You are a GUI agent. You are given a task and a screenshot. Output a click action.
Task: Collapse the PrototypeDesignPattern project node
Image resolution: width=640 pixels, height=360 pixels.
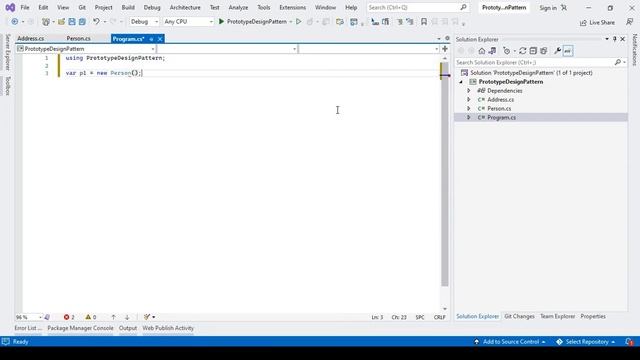pyautogui.click(x=461, y=82)
